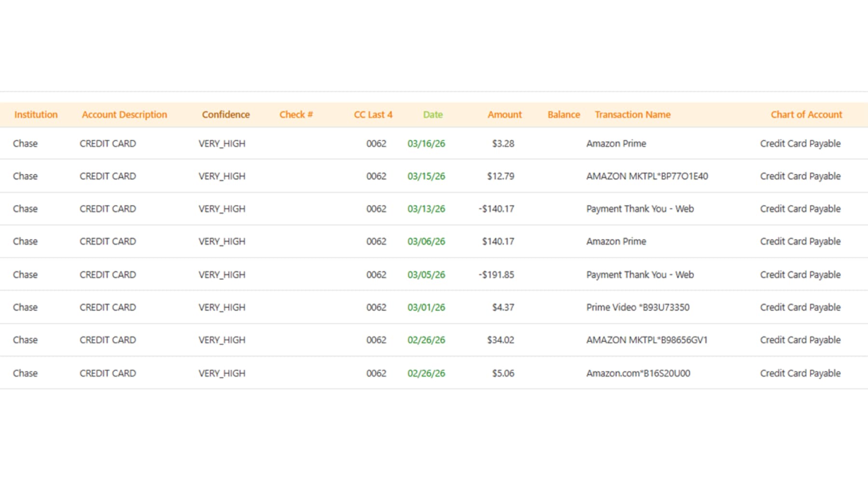Viewport: 868px width, 488px height.
Task: Click the $140.17 Amazon Prime amount
Action: pyautogui.click(x=498, y=241)
